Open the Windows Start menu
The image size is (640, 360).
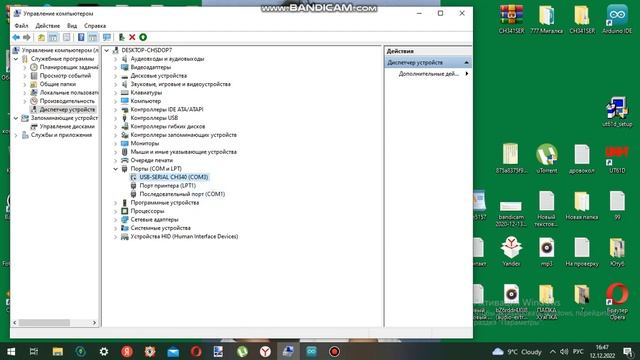pyautogui.click(x=11, y=351)
